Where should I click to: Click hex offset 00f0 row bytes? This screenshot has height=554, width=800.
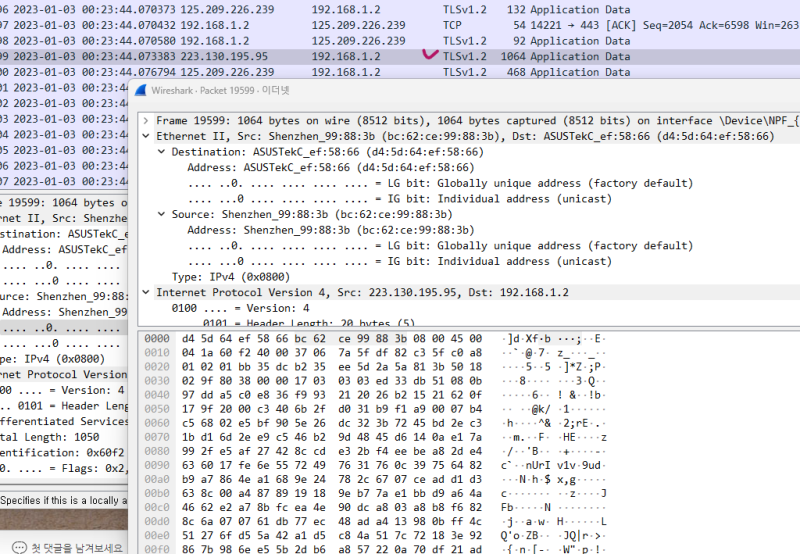(x=332, y=550)
